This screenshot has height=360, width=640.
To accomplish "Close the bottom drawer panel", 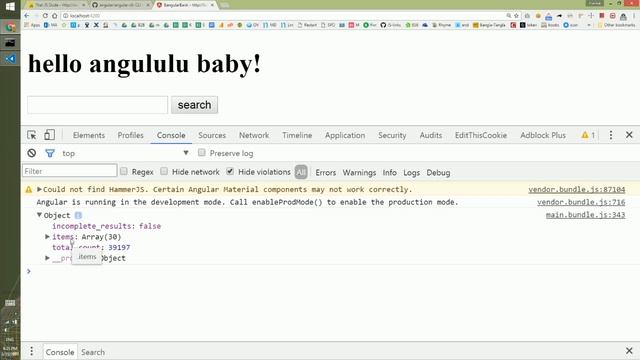I will 629,351.
